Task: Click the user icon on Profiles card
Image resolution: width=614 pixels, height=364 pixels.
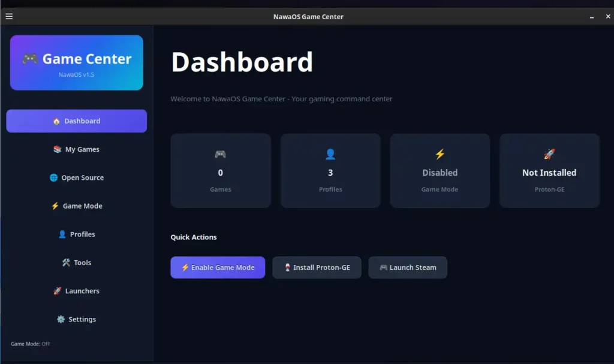Action: click(330, 154)
